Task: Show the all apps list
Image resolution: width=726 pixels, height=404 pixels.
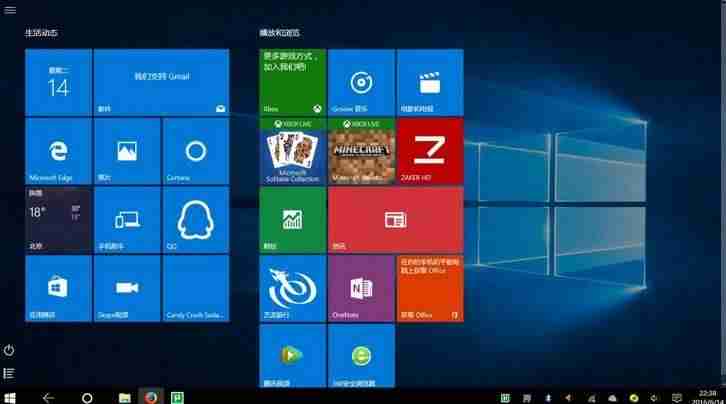Action: pyautogui.click(x=9, y=373)
